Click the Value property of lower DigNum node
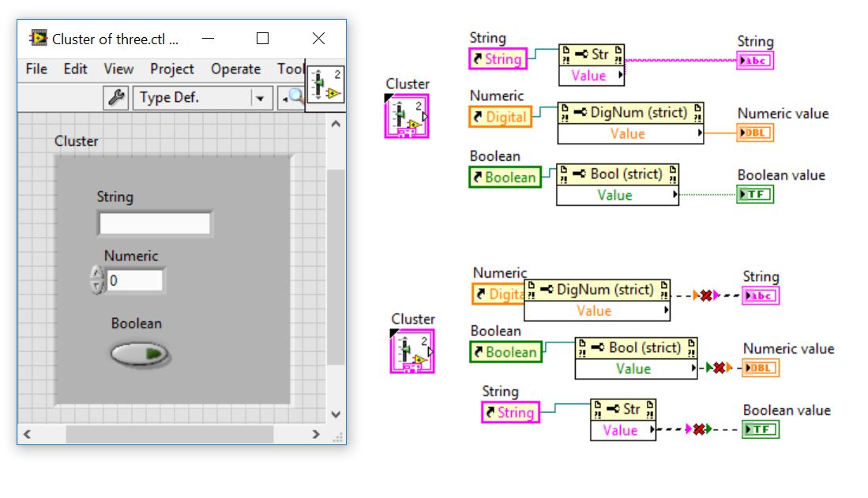Image resolution: width=868 pixels, height=498 pixels. [597, 310]
